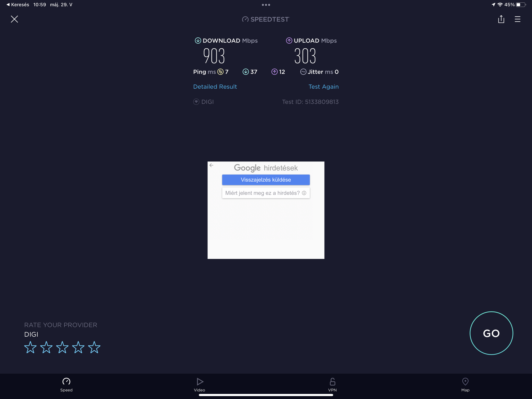Return to Keresés via status bar back

[x=18, y=5]
